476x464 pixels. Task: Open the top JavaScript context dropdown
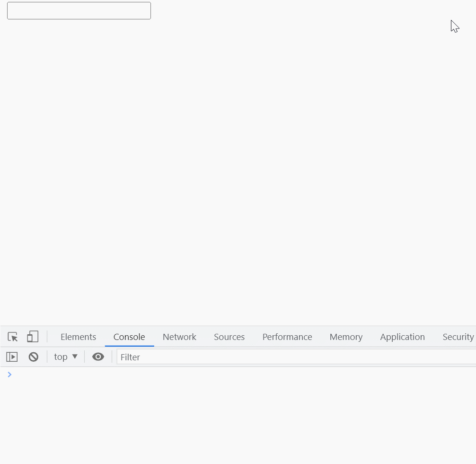(x=66, y=357)
